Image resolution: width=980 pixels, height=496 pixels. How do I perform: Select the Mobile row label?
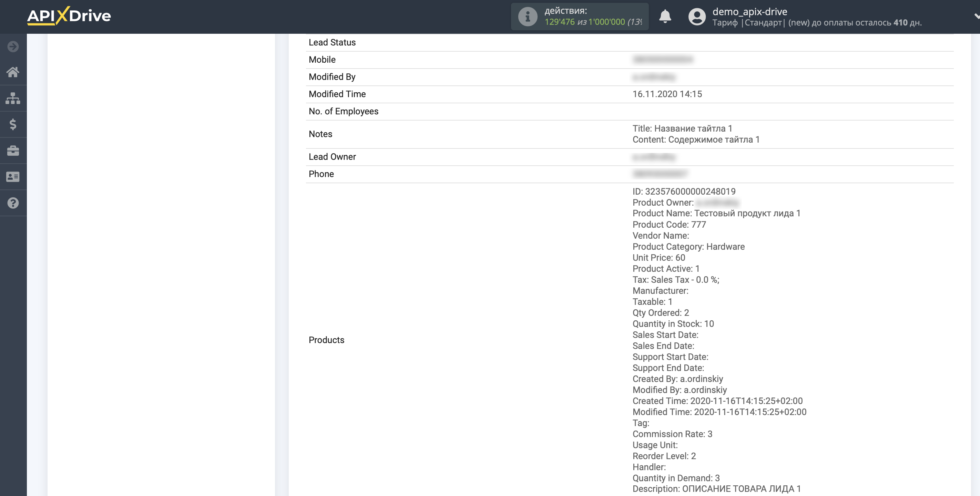322,60
